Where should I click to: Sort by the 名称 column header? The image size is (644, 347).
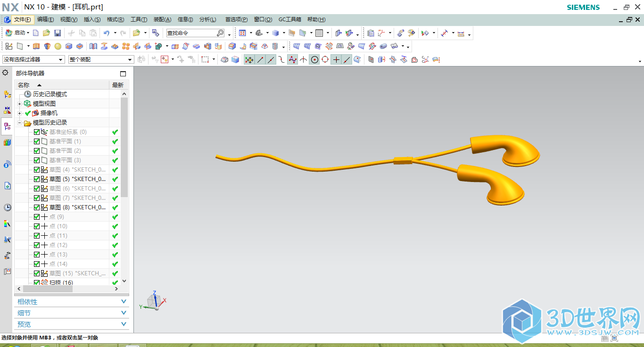click(x=62, y=85)
